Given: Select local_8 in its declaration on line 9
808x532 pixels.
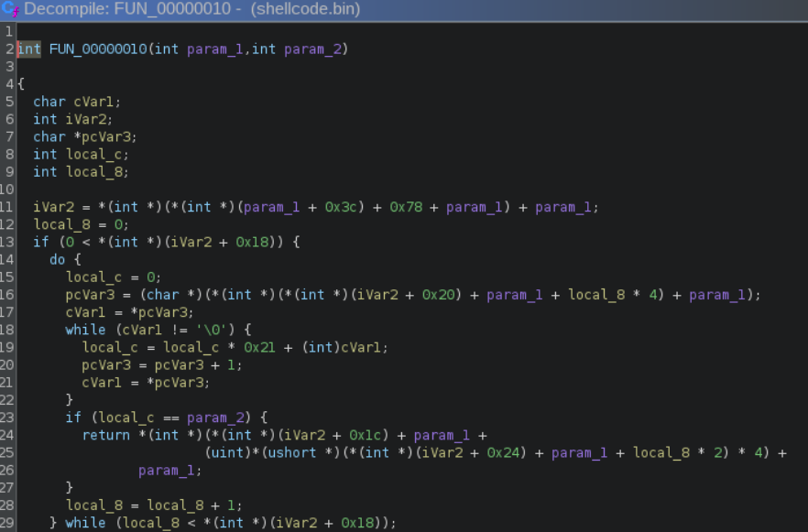Looking at the screenshot, I should click(93, 172).
